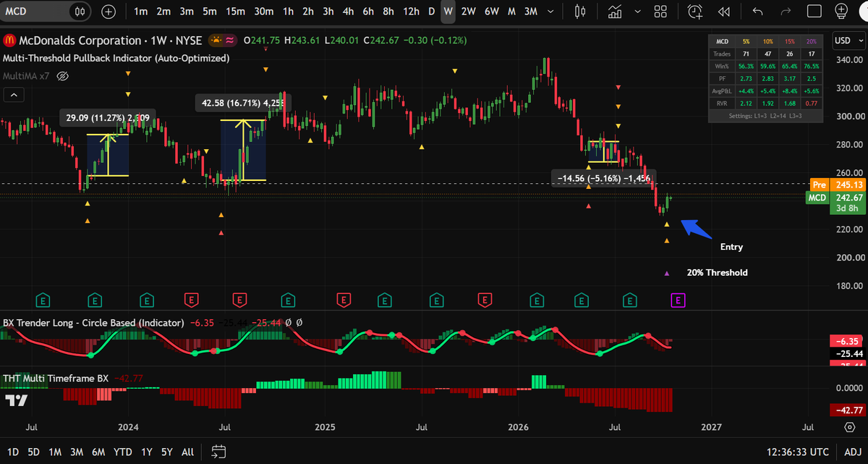The width and height of the screenshot is (868, 464).
Task: Select the D daily timeframe
Action: tap(431, 12)
